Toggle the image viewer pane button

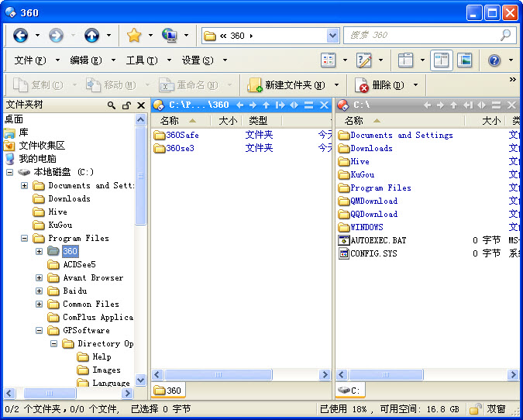click(464, 60)
